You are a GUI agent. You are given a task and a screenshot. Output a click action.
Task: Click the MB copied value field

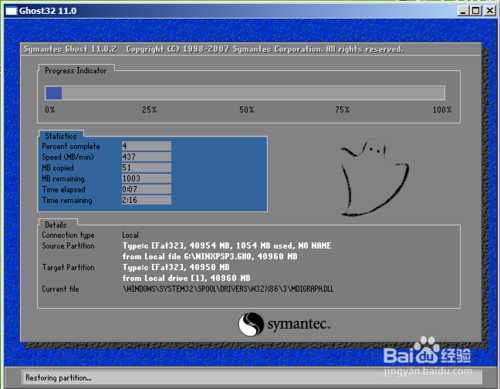coord(146,168)
